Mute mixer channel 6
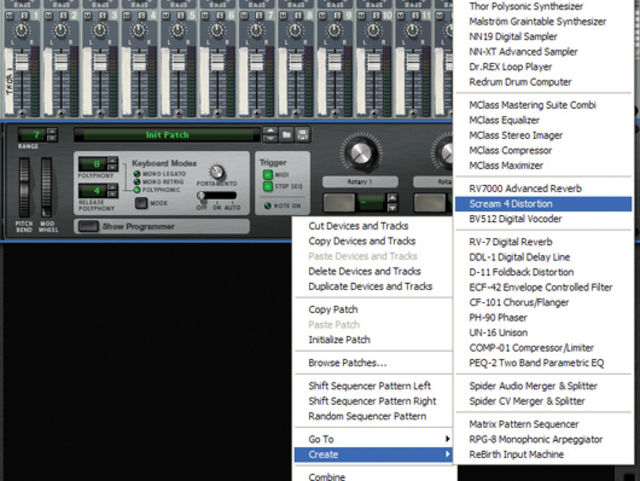This screenshot has width=640, height=481. pos(205,16)
